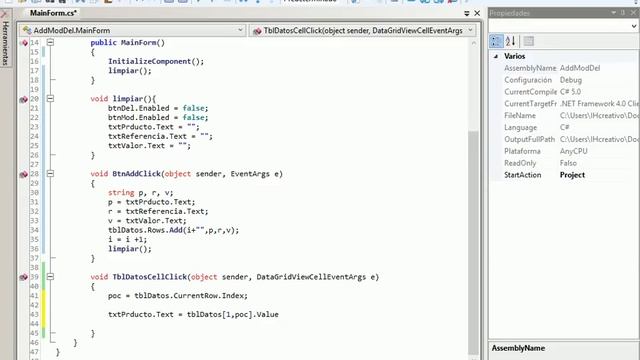Click the Debug value of Configuración
This screenshot has height=360, width=640.
tap(571, 80)
